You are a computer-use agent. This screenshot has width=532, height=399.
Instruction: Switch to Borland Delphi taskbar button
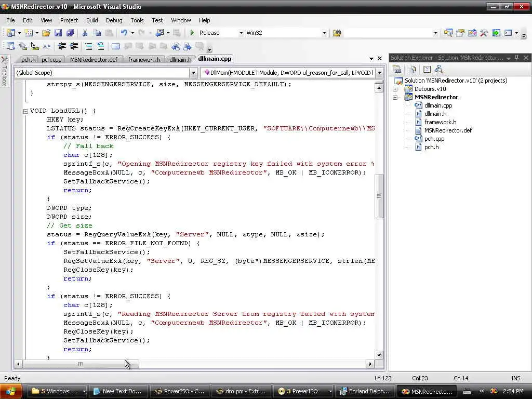pyautogui.click(x=365, y=392)
